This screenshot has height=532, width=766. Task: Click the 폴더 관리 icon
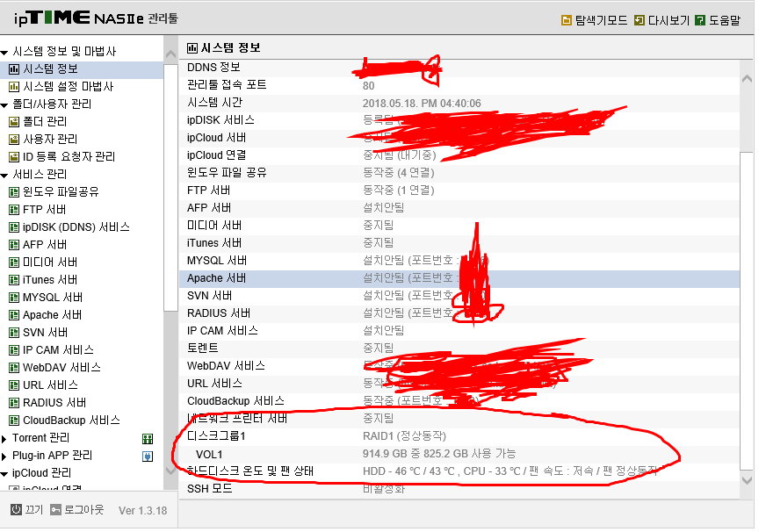point(14,122)
